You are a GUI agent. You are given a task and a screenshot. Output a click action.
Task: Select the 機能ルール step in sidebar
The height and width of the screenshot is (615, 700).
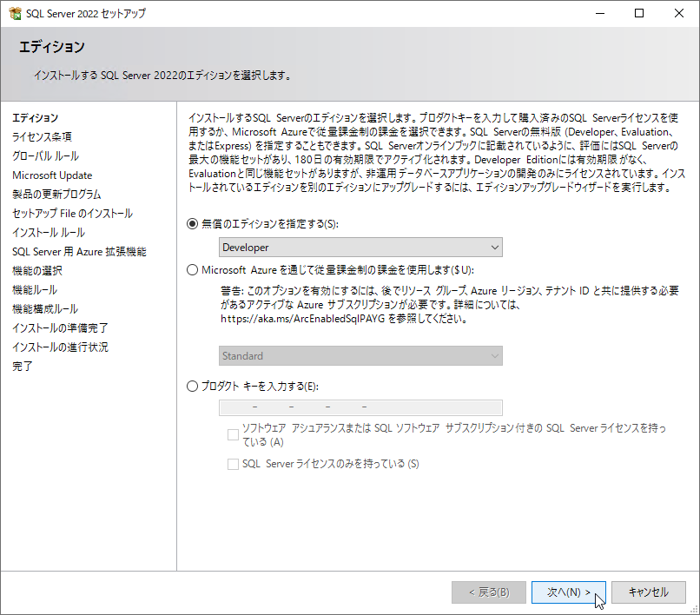point(35,290)
